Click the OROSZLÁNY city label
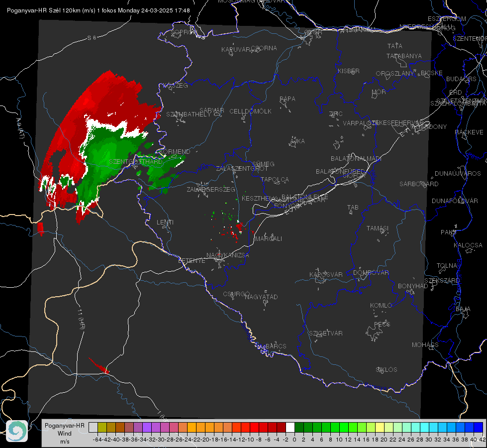The image size is (487, 448). [x=395, y=74]
